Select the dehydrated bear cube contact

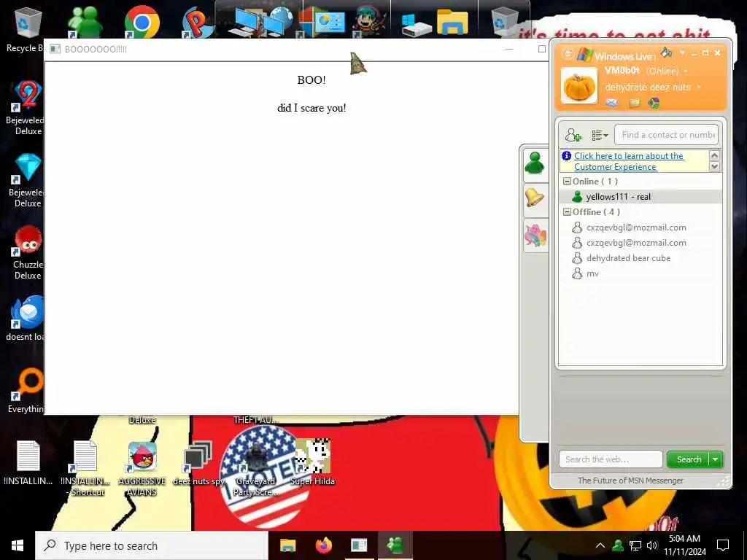[x=640, y=258]
